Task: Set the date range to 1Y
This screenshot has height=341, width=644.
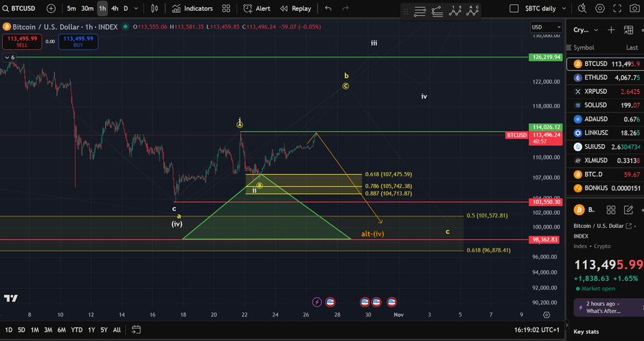Action: coord(91,330)
